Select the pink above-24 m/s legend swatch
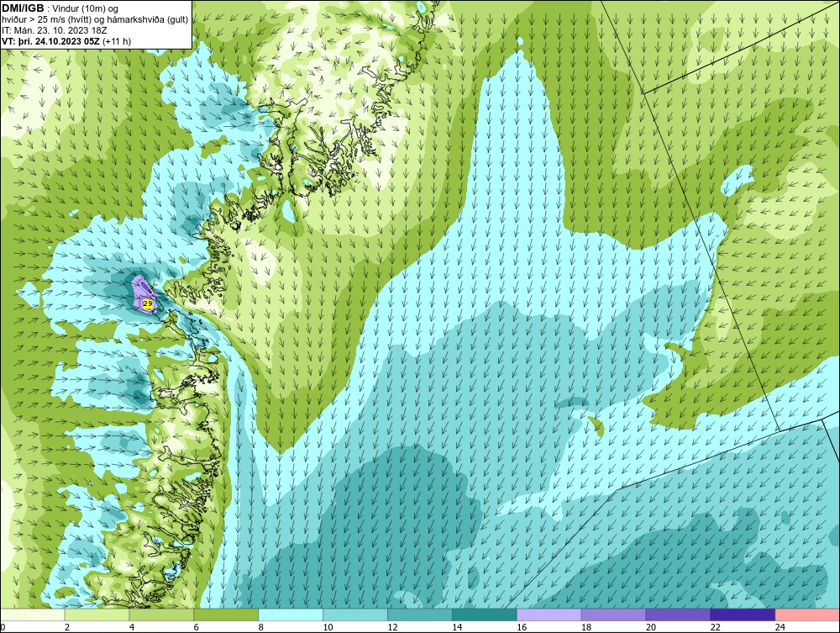The height and width of the screenshot is (633, 840). [x=808, y=615]
